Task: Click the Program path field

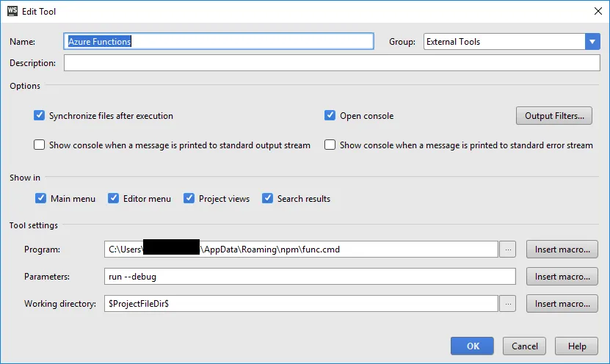Action: pos(301,250)
